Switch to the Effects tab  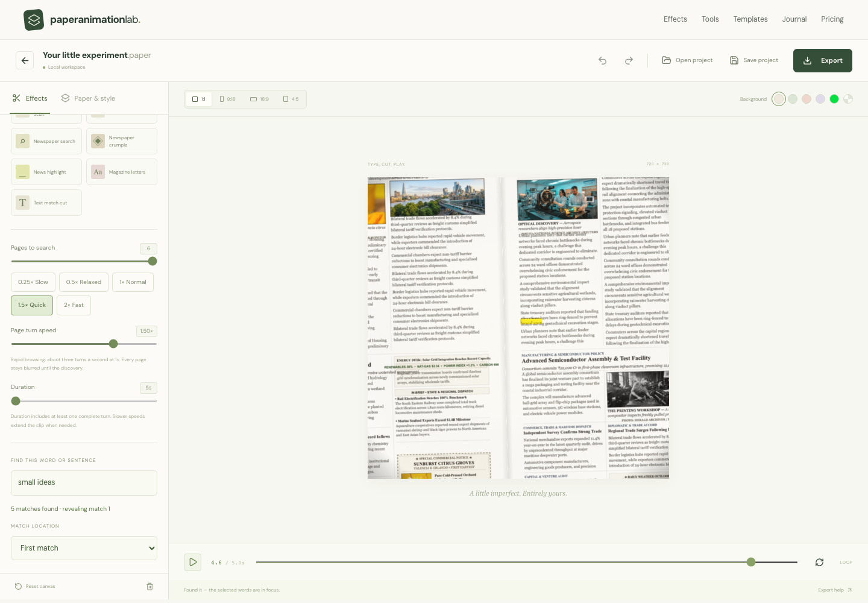tap(30, 98)
